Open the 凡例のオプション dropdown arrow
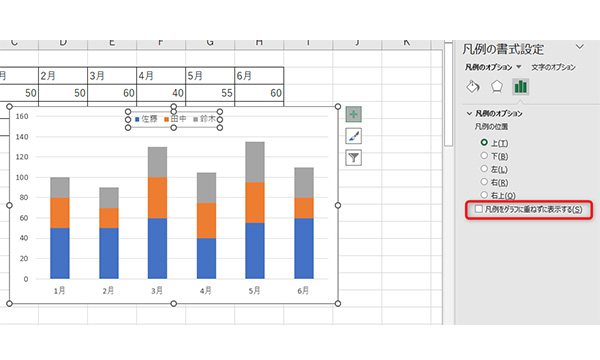The image size is (600, 360). point(519,67)
